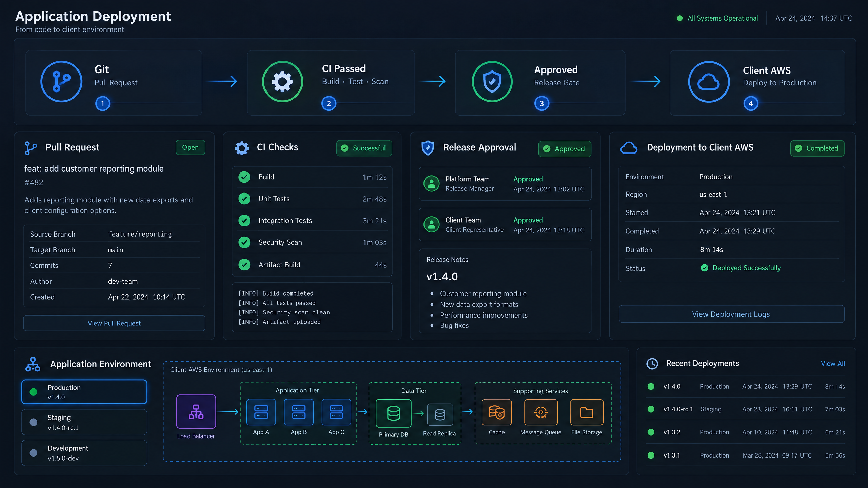Viewport: 868px width, 488px height.
Task: Select the Development v1.5.0-dev environment
Action: click(84, 453)
